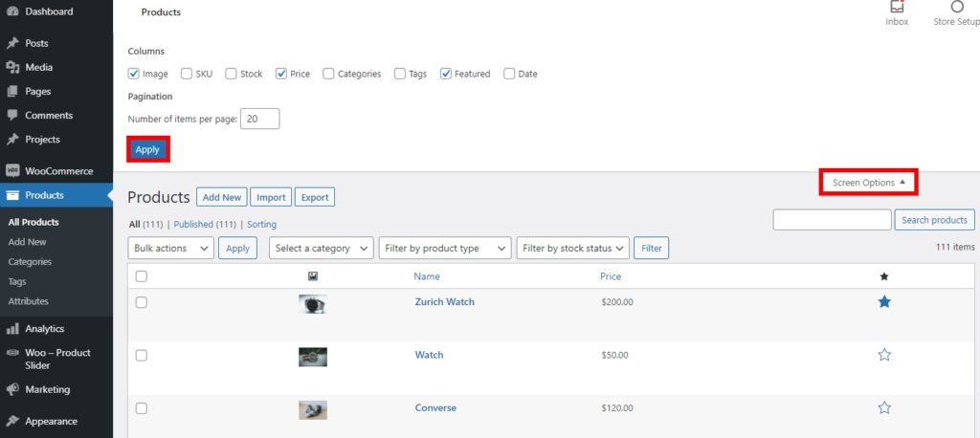Viewport: 980px width, 438px height.
Task: Click the Search products button
Action: tap(934, 220)
